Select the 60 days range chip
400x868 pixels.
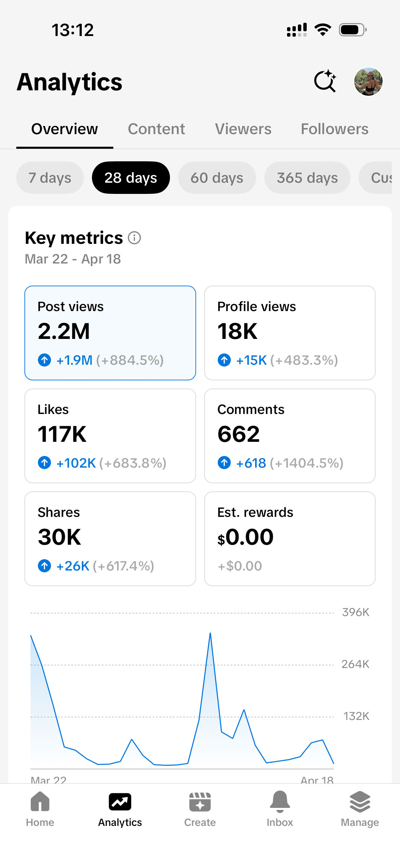[x=217, y=178]
